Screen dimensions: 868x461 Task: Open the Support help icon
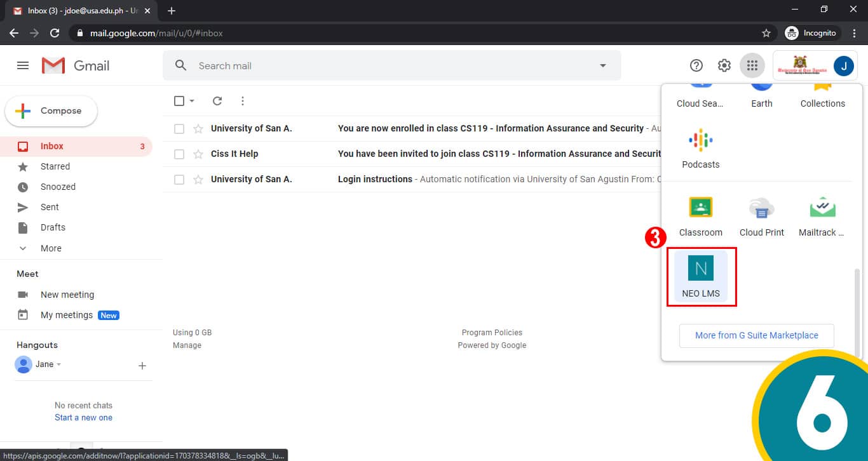click(696, 65)
